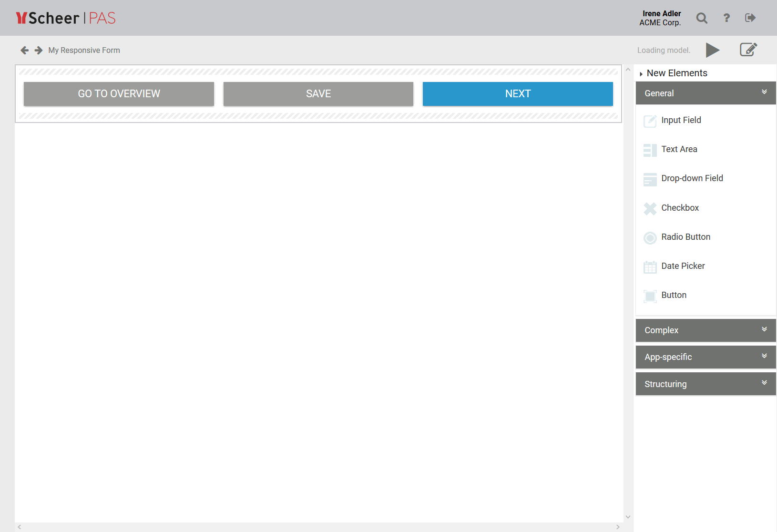Select the Date Picker element icon
The width and height of the screenshot is (777, 532).
pos(650,267)
